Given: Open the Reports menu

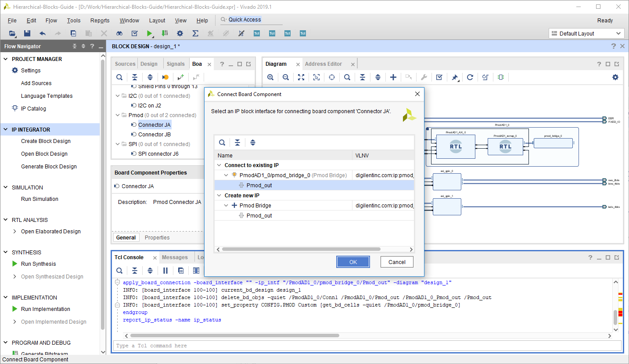Looking at the screenshot, I should pos(100,21).
